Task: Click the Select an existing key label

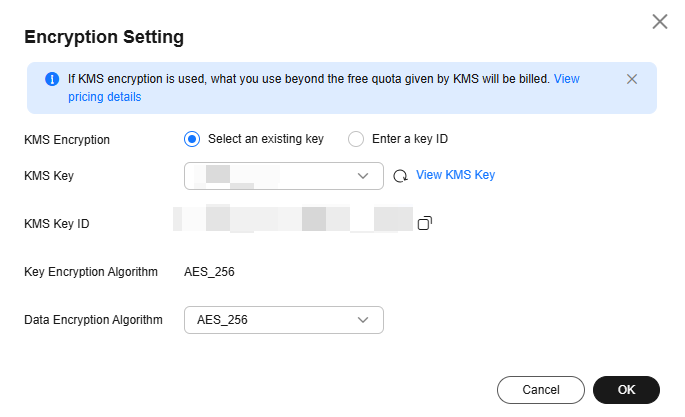Action: point(266,139)
